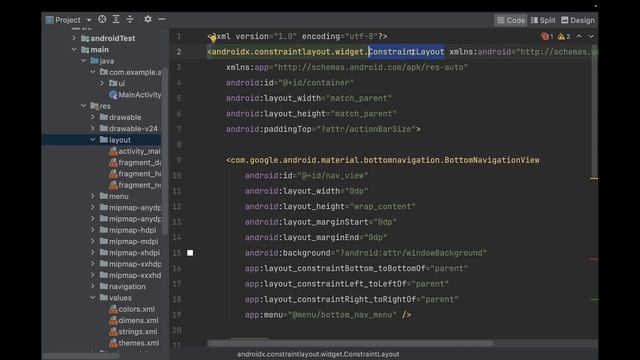640x360 pixels.
Task: Click the colors.xml file icon
Action: 113,309
